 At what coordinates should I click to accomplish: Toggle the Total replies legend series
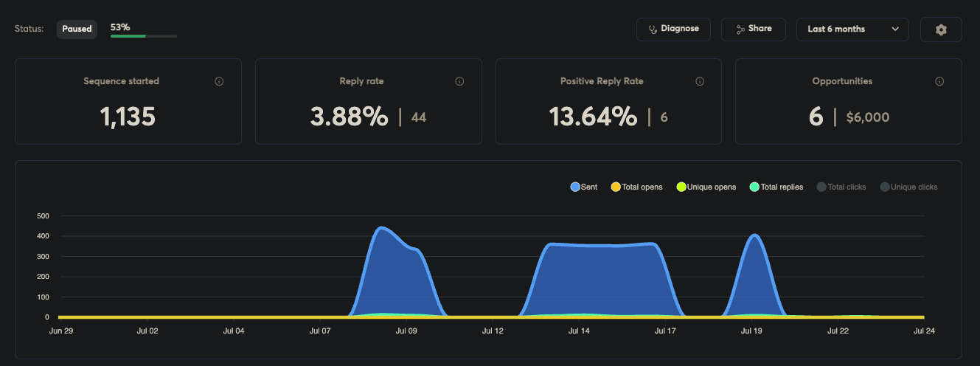776,187
